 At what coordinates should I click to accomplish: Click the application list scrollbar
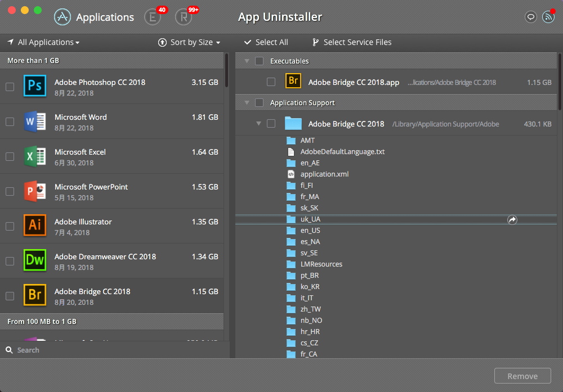pyautogui.click(x=226, y=70)
